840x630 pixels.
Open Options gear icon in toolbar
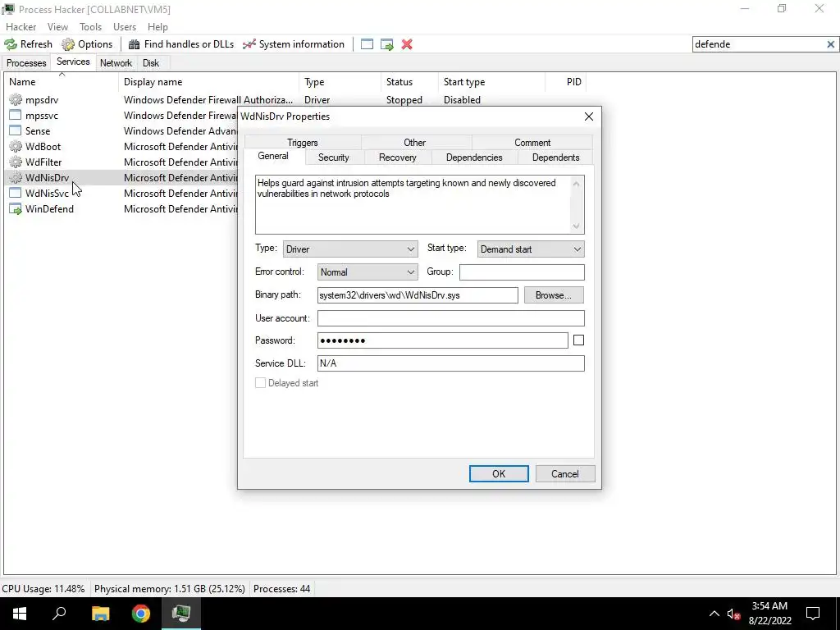click(x=68, y=44)
